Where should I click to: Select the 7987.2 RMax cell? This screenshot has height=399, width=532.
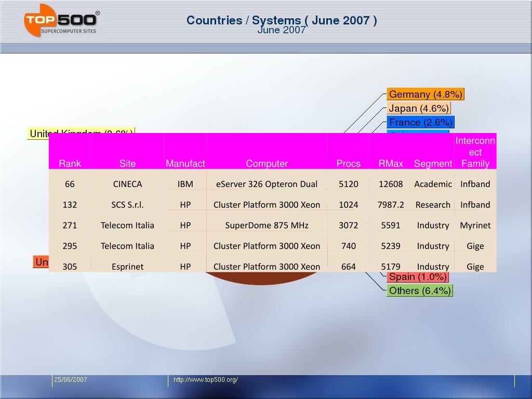tap(391, 205)
